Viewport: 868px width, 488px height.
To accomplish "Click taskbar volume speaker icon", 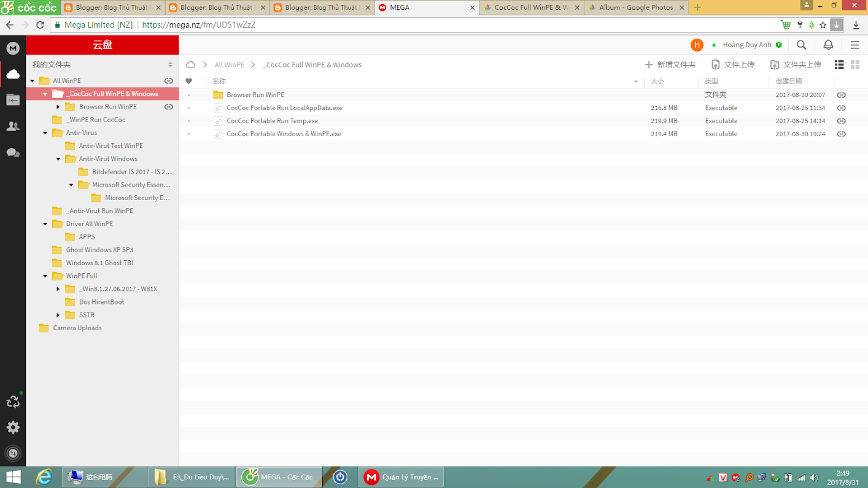I will (x=814, y=478).
